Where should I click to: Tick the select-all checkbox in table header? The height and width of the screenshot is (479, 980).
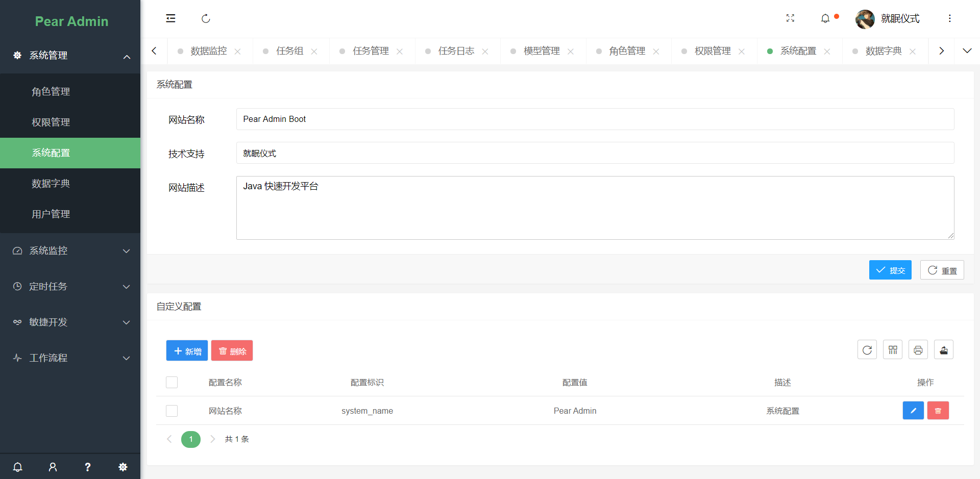172,383
